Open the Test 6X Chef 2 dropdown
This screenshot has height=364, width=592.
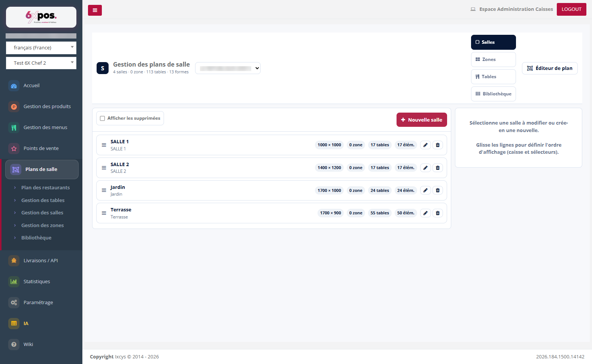pyautogui.click(x=41, y=63)
